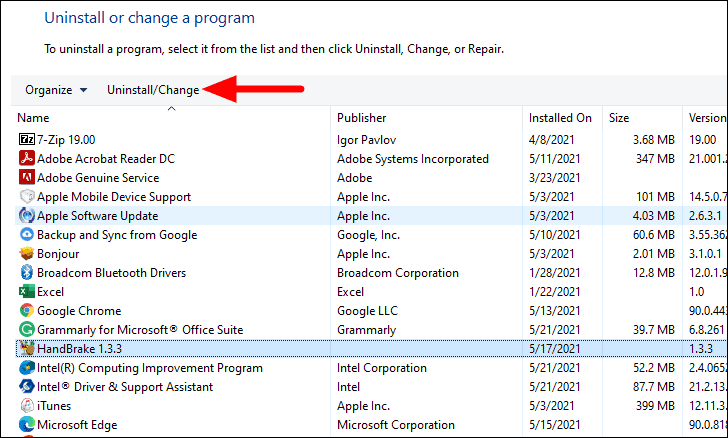The height and width of the screenshot is (438, 728).
Task: Select the Excel program name
Action: [x=51, y=292]
